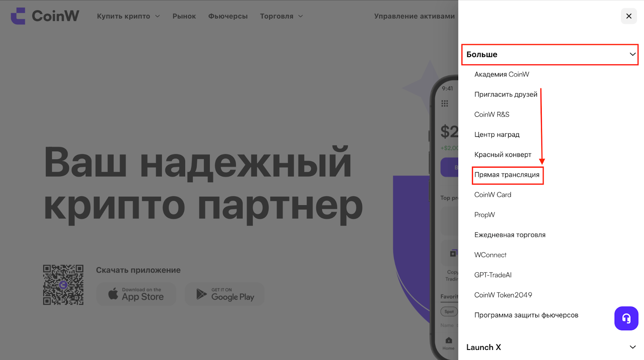Open CoinW Card entry
This screenshot has width=644, height=360.
click(493, 195)
